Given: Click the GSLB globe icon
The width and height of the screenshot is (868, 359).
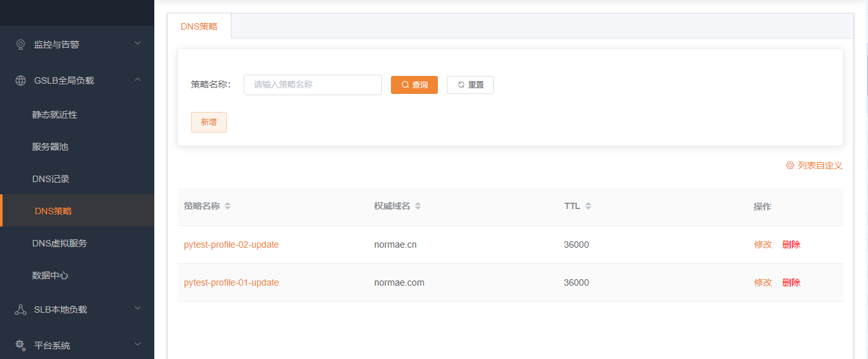Looking at the screenshot, I should [x=20, y=80].
